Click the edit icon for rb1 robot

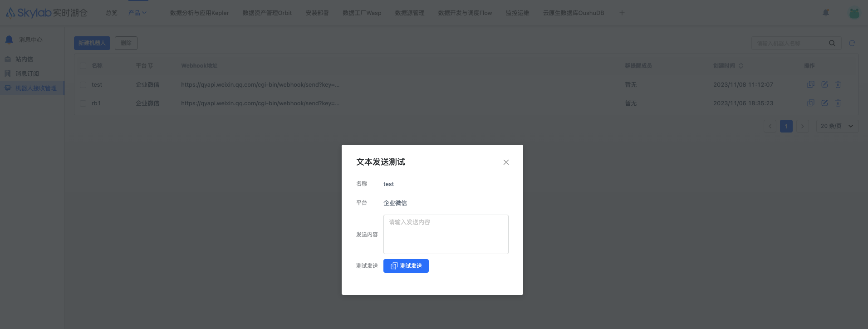pyautogui.click(x=824, y=103)
